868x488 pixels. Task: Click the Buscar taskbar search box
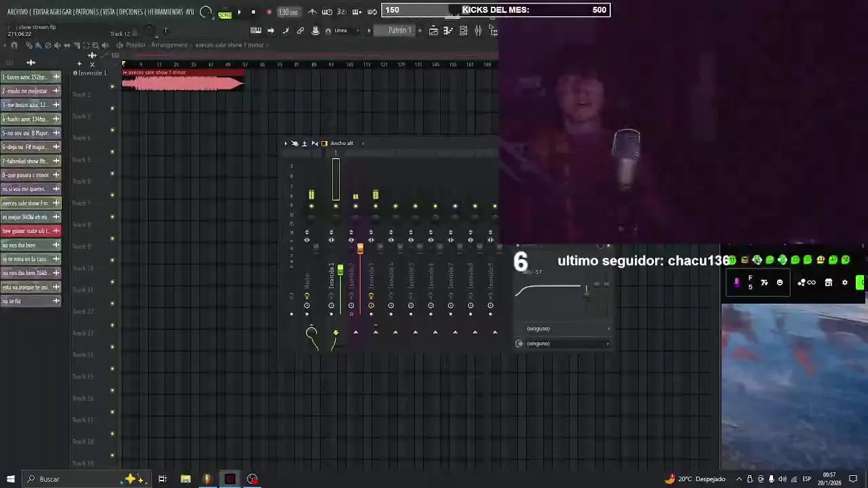click(87, 479)
